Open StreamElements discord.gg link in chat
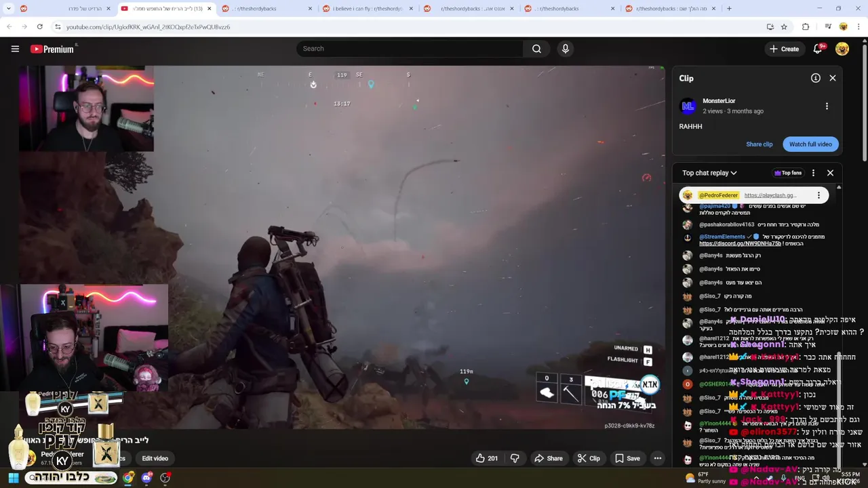The height and width of the screenshot is (488, 868). coord(740,243)
